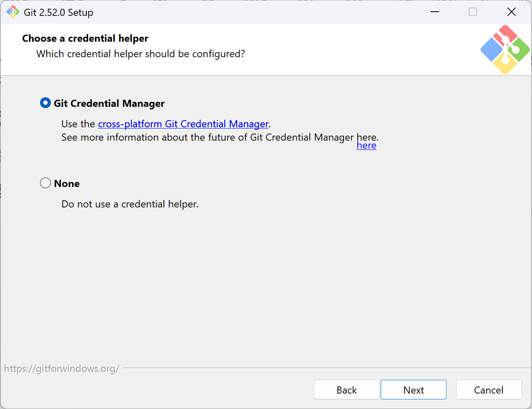Click the 'Do not use a credential helper' description
Screen dimensions: 532x409
pyautogui.click(x=130, y=204)
